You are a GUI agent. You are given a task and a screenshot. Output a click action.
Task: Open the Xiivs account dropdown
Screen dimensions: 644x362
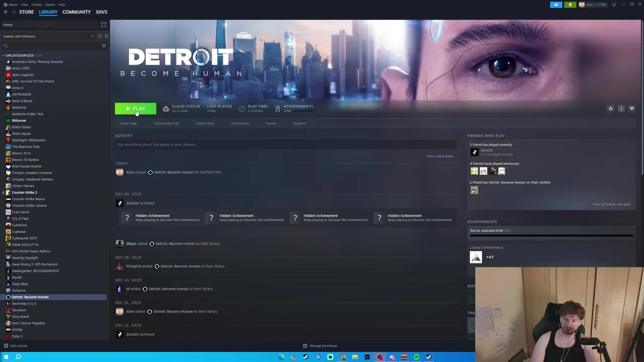pyautogui.click(x=593, y=5)
